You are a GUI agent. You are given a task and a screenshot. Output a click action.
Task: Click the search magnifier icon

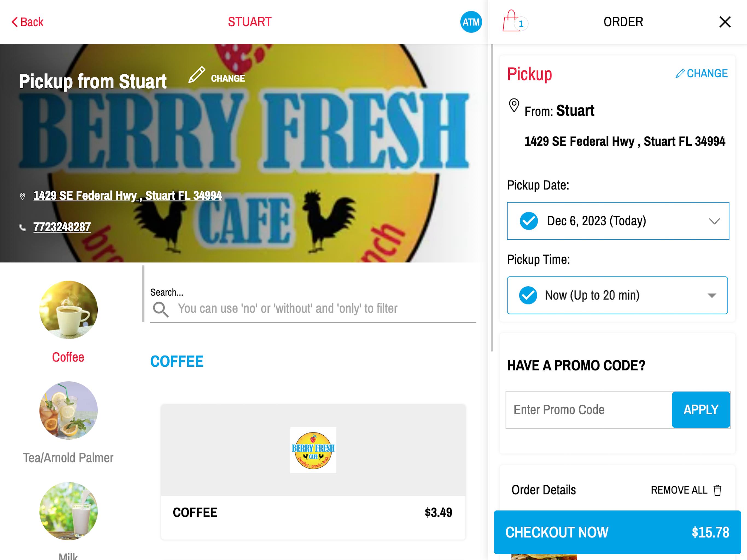pos(161,309)
